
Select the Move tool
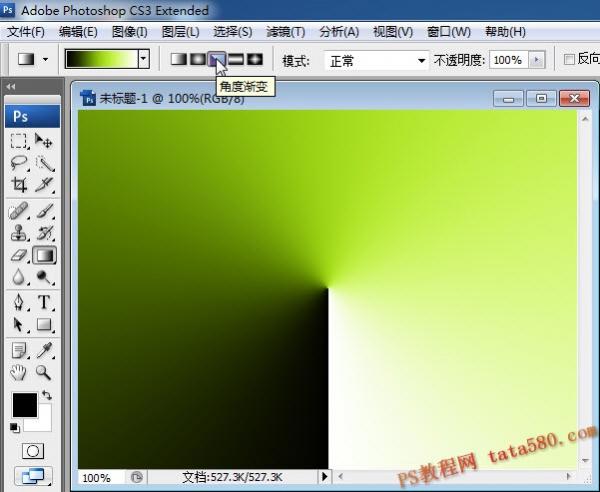coord(44,141)
